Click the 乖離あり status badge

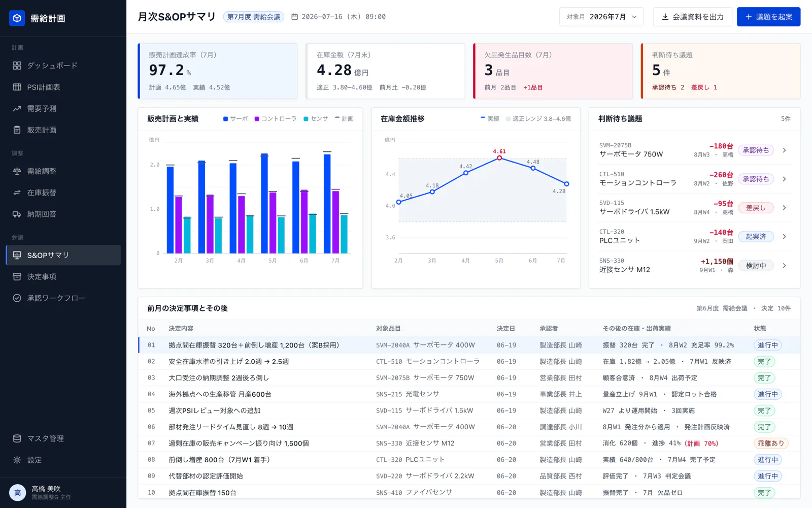[x=771, y=443]
